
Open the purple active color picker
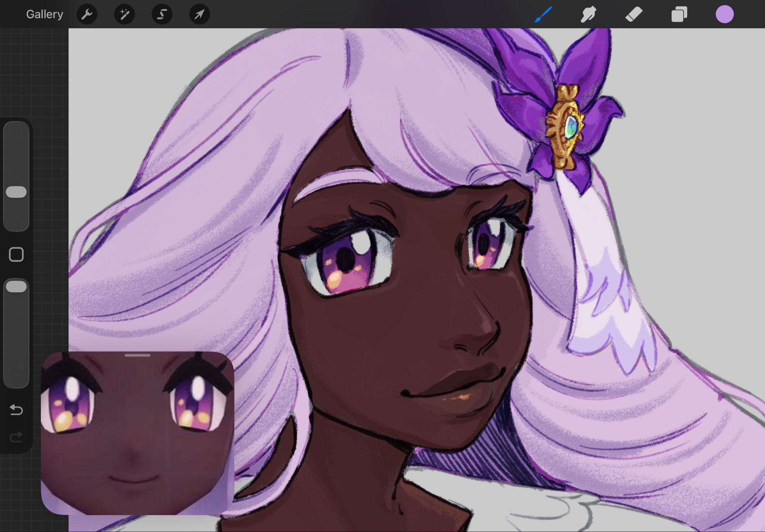pos(724,14)
